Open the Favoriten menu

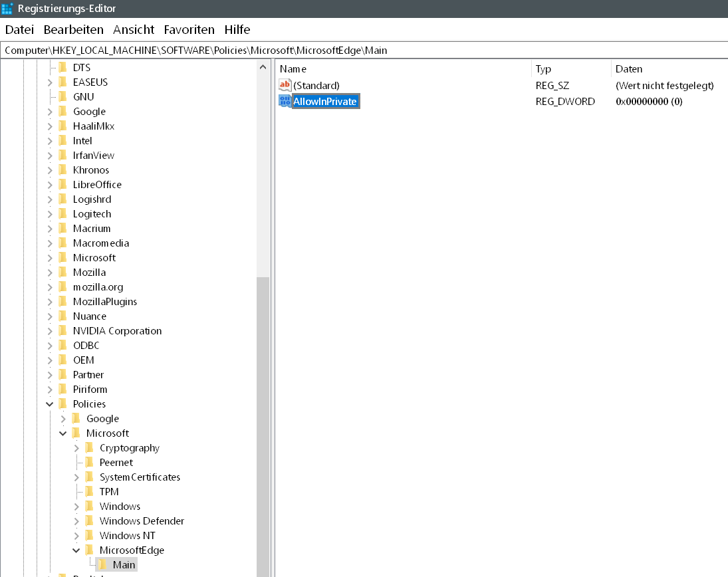(x=189, y=30)
